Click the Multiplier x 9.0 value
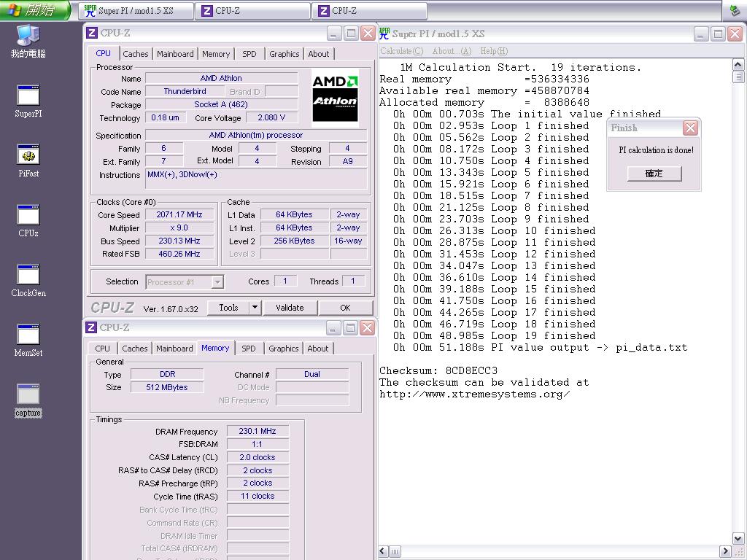This screenshot has height=560, width=747. pyautogui.click(x=179, y=228)
